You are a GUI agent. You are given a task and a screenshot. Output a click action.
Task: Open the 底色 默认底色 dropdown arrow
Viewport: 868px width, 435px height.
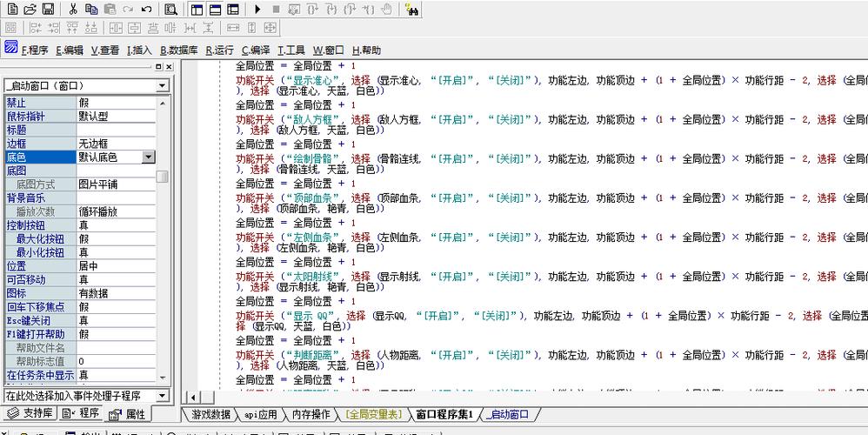coord(149,157)
